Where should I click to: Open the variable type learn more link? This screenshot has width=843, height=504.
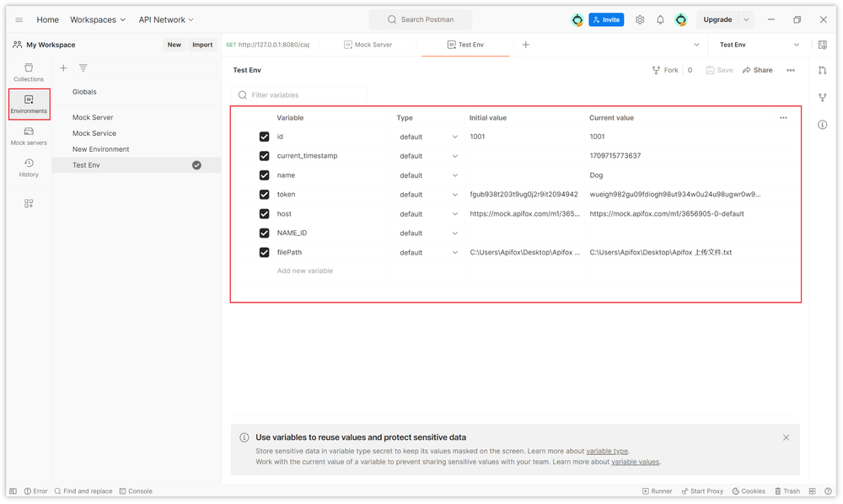coord(607,450)
